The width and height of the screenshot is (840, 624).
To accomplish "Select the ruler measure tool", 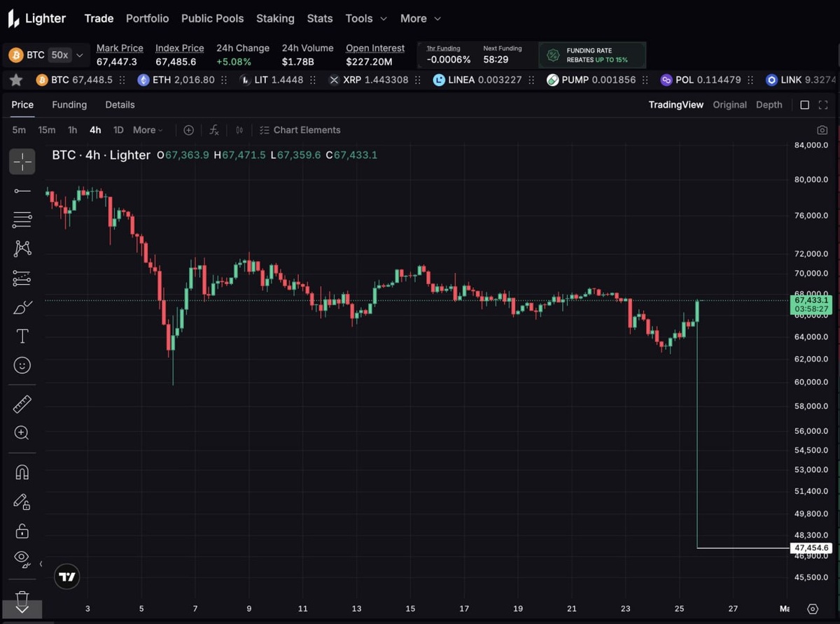I will point(22,404).
